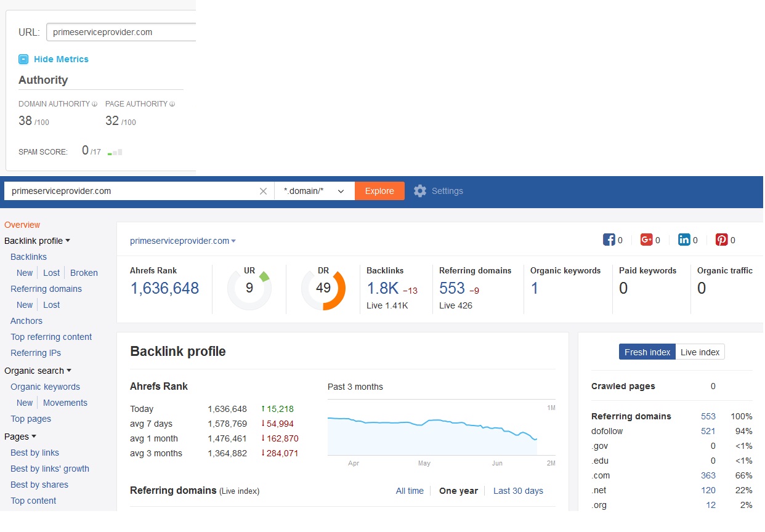The width and height of the screenshot is (765, 532).
Task: Click the 553 count in the Referring domains panel
Action: coord(708,416)
